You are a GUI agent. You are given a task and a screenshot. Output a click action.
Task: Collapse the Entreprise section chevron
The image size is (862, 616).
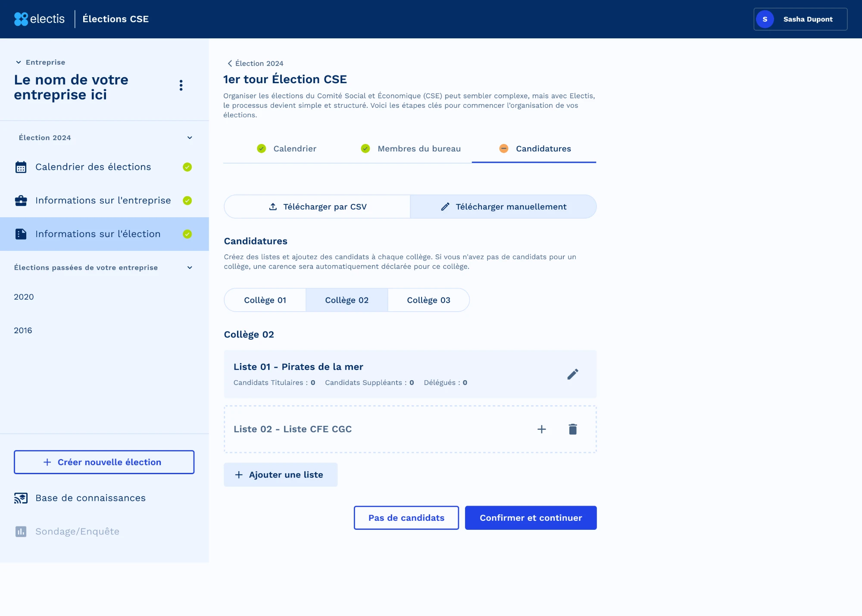(x=19, y=63)
